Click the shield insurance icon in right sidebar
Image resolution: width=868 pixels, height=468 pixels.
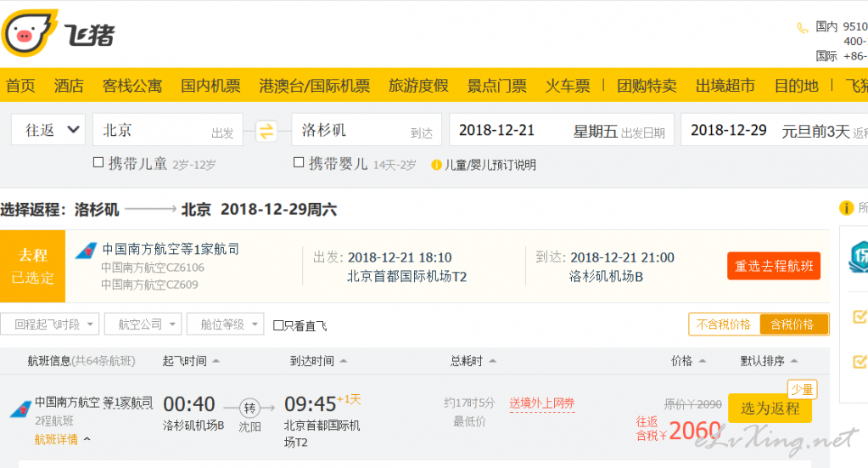859,257
